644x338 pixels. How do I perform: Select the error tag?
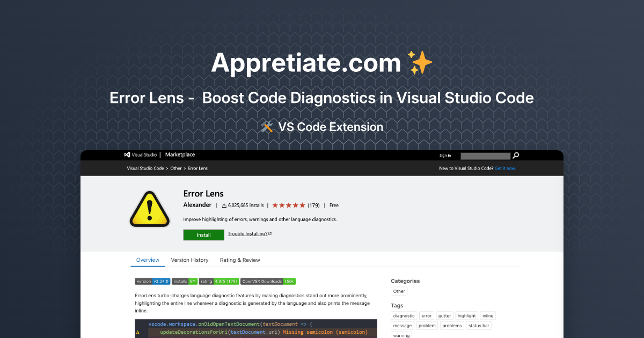[427, 316]
